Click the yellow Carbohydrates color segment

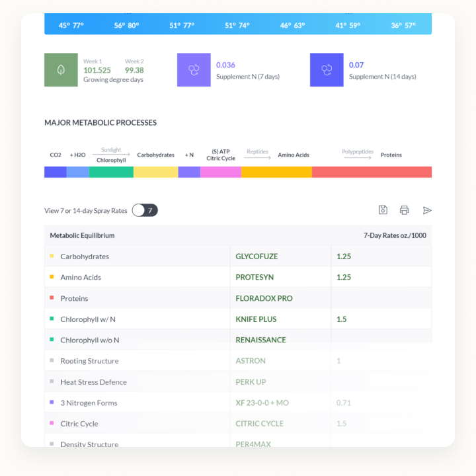pos(156,172)
